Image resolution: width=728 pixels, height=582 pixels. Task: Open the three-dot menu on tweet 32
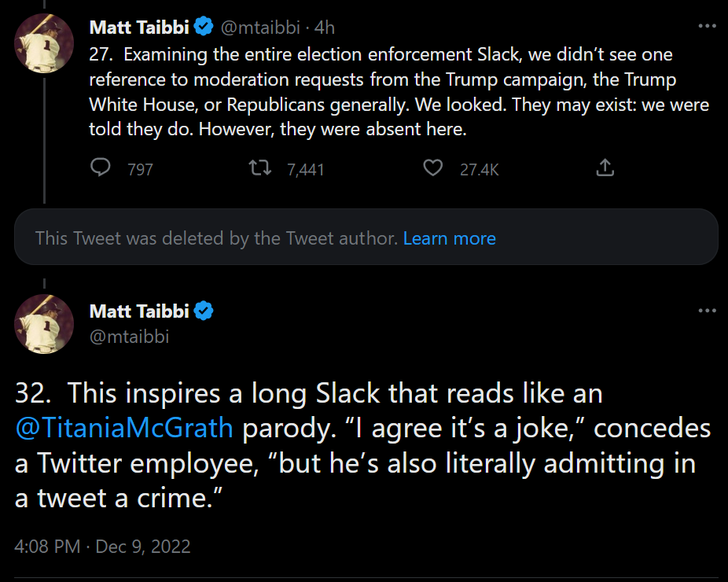(707, 311)
